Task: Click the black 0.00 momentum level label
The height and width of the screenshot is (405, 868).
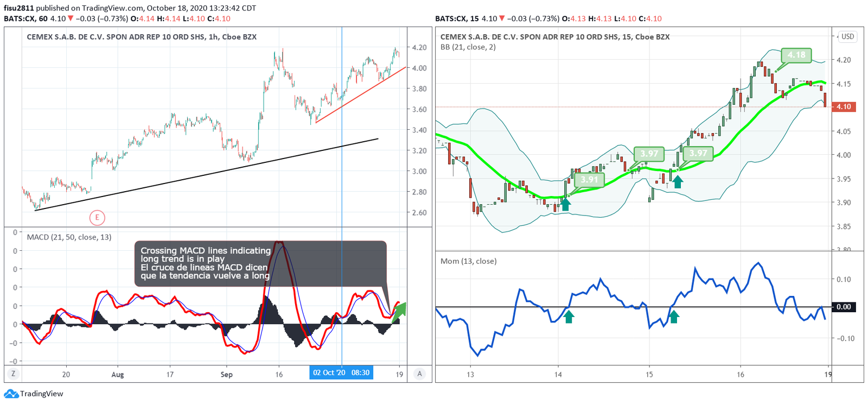Action: pos(844,307)
